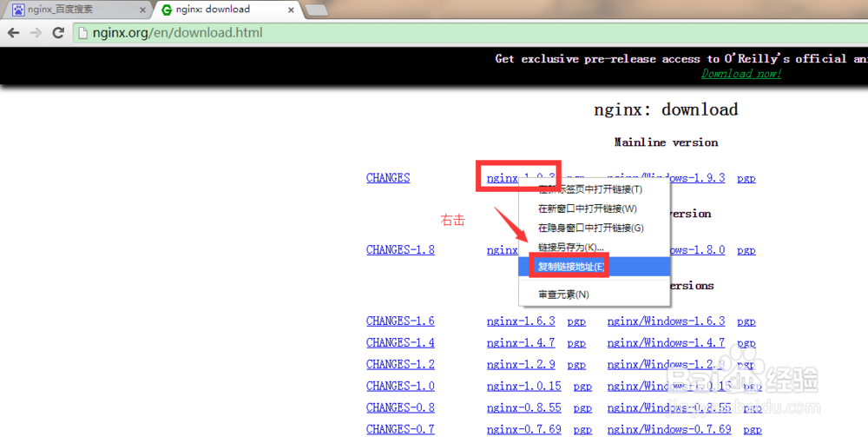This screenshot has height=437, width=868.
Task: Open pgp signature beside nginx-1.4.7
Action: [x=576, y=343]
